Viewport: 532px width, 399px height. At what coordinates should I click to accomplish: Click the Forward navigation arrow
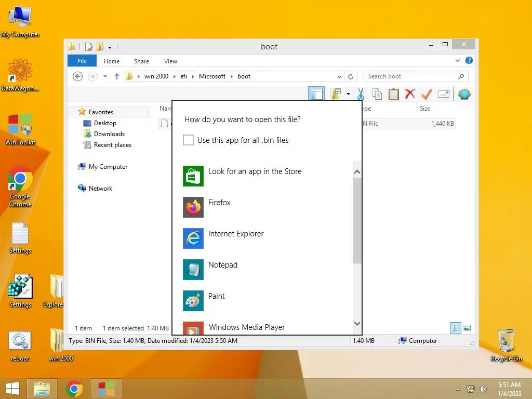(92, 76)
